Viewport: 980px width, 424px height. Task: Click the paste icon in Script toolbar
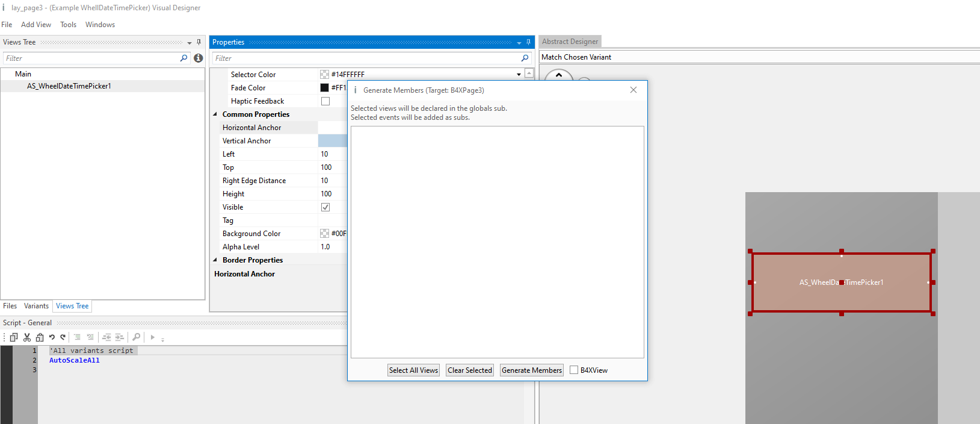point(40,337)
